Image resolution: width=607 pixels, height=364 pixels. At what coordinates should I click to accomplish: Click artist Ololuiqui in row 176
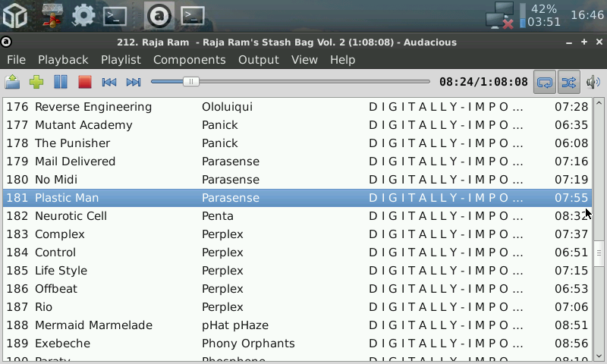point(227,107)
